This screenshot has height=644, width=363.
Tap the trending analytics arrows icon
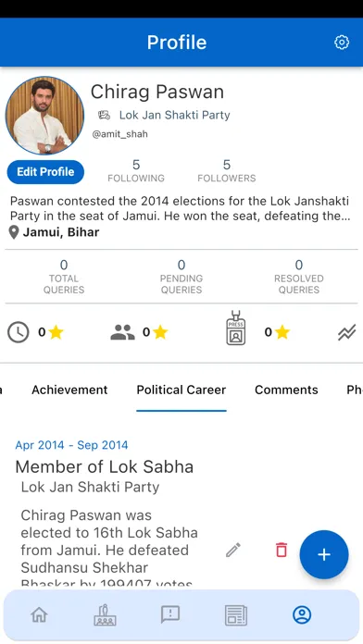click(x=347, y=332)
